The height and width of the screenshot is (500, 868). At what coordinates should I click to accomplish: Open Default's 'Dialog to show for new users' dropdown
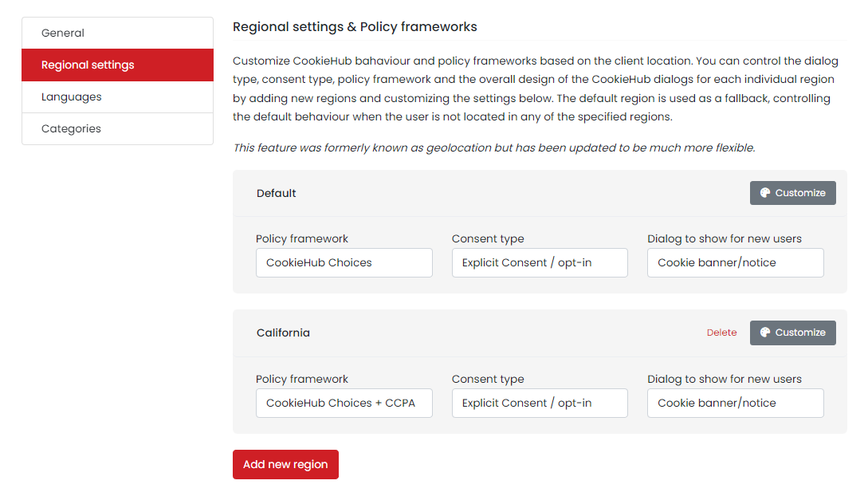[734, 262]
